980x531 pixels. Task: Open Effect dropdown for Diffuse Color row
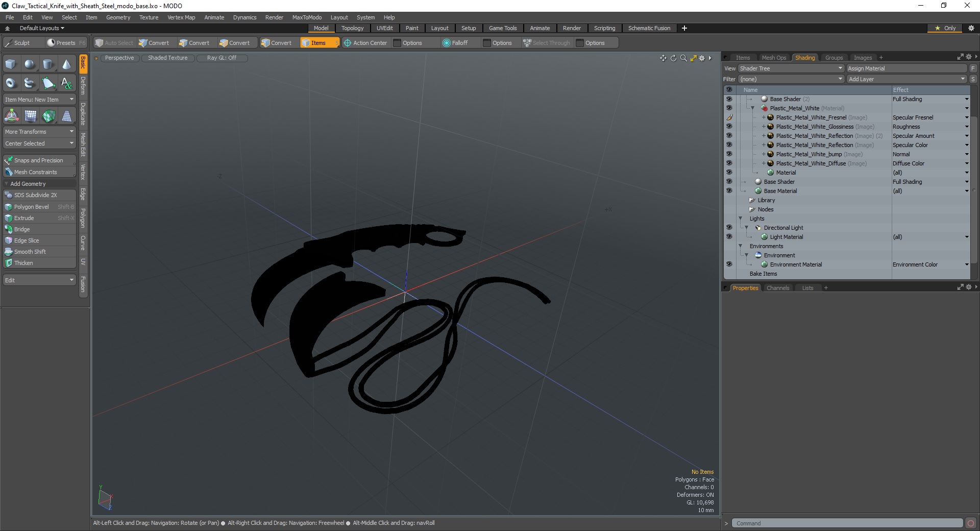pyautogui.click(x=966, y=163)
